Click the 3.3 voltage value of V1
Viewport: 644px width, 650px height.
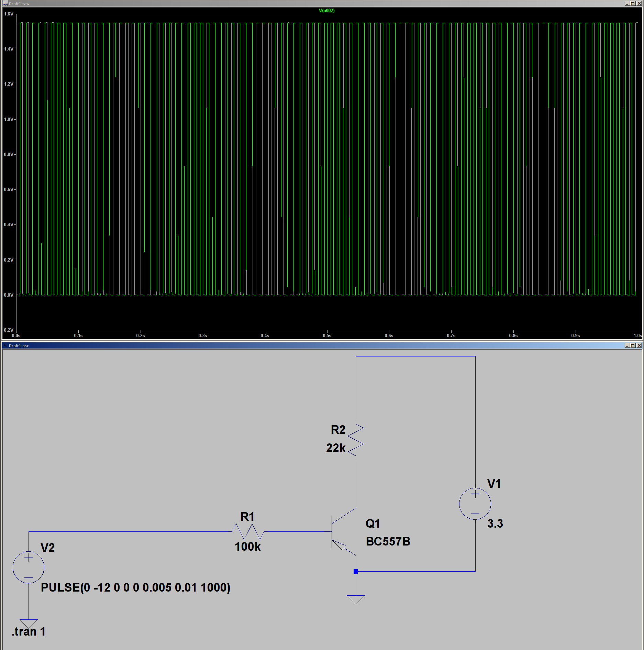(495, 524)
